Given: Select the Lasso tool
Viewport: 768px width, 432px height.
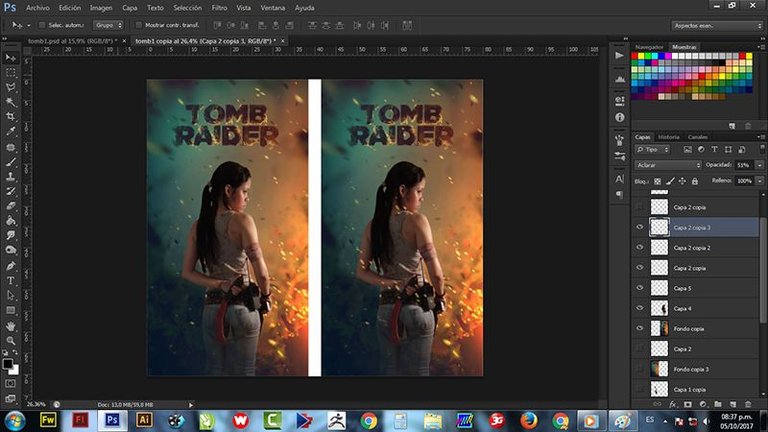Looking at the screenshot, I should click(x=10, y=87).
